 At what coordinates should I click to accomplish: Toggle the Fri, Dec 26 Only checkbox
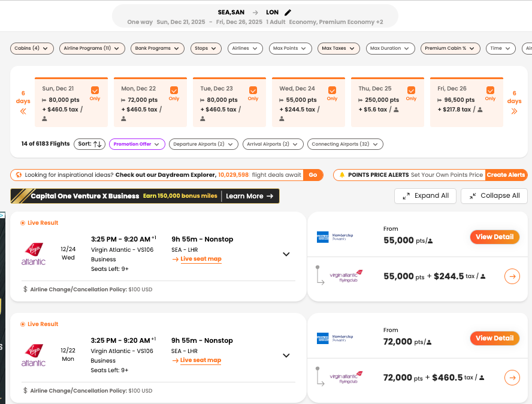pos(490,91)
